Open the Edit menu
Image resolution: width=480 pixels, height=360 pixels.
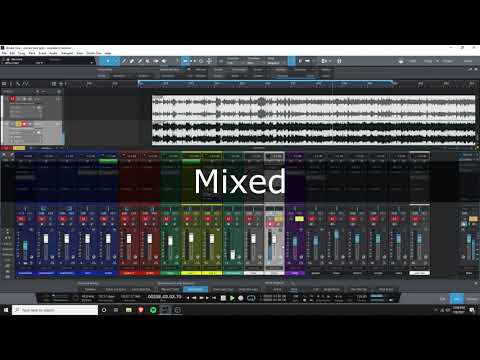tap(12, 53)
